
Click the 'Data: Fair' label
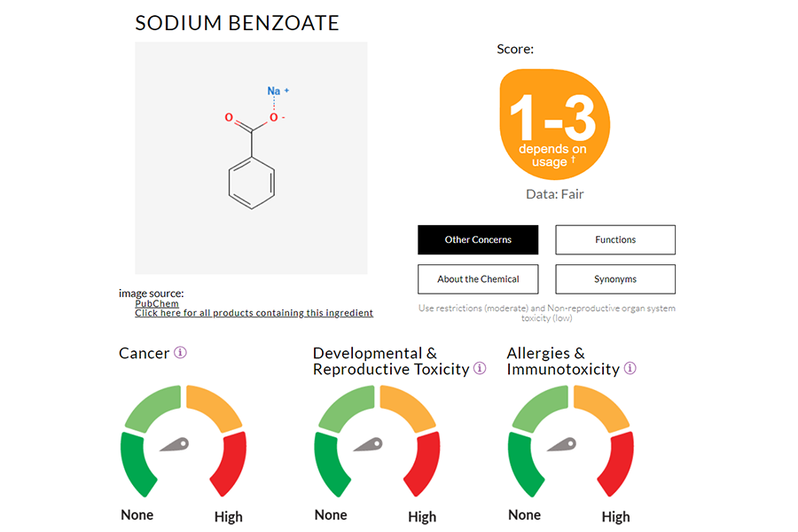555,194
